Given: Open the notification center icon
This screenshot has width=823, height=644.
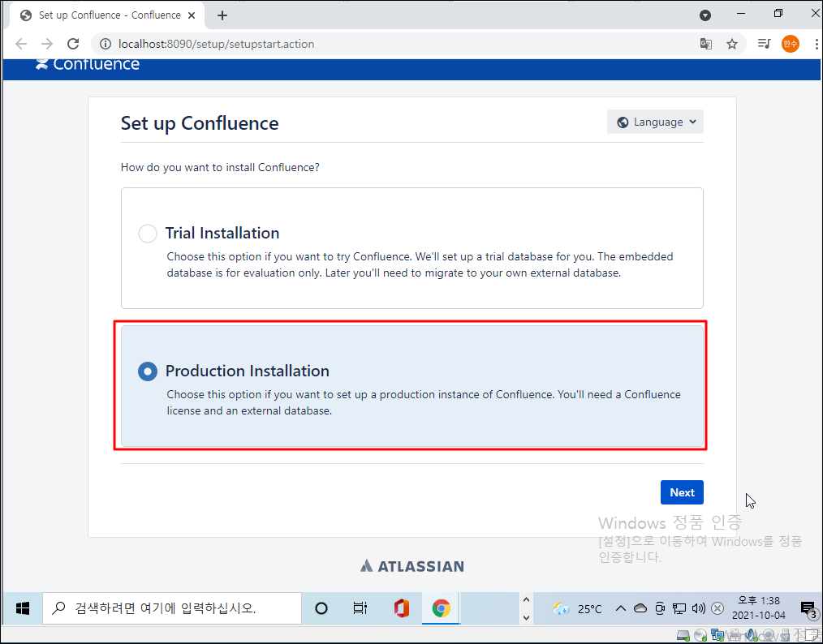Looking at the screenshot, I should tap(808, 608).
